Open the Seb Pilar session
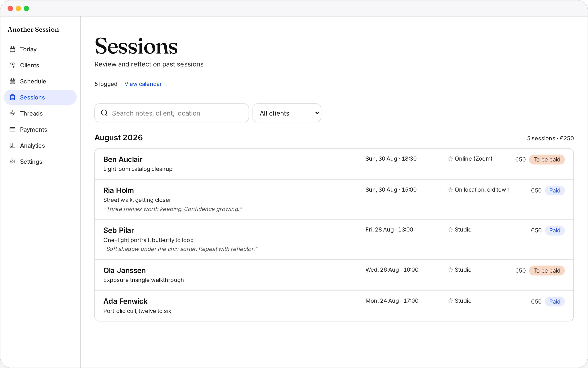Viewport: 588px width, 368px height. 334,240
